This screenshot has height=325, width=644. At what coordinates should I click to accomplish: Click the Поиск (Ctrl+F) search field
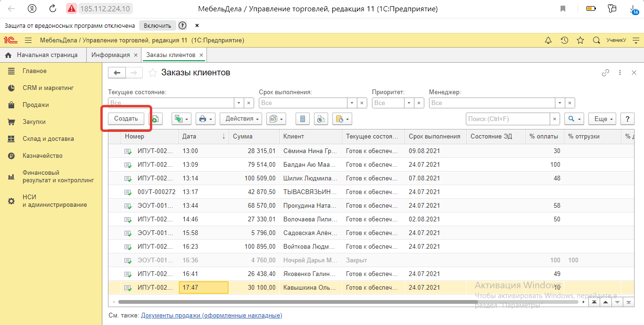coord(508,119)
